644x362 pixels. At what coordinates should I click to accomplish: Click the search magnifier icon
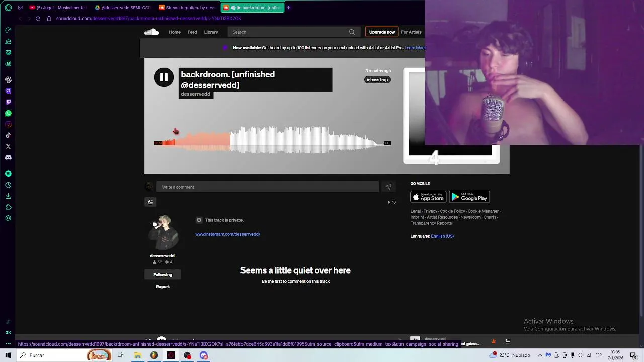pyautogui.click(x=352, y=32)
